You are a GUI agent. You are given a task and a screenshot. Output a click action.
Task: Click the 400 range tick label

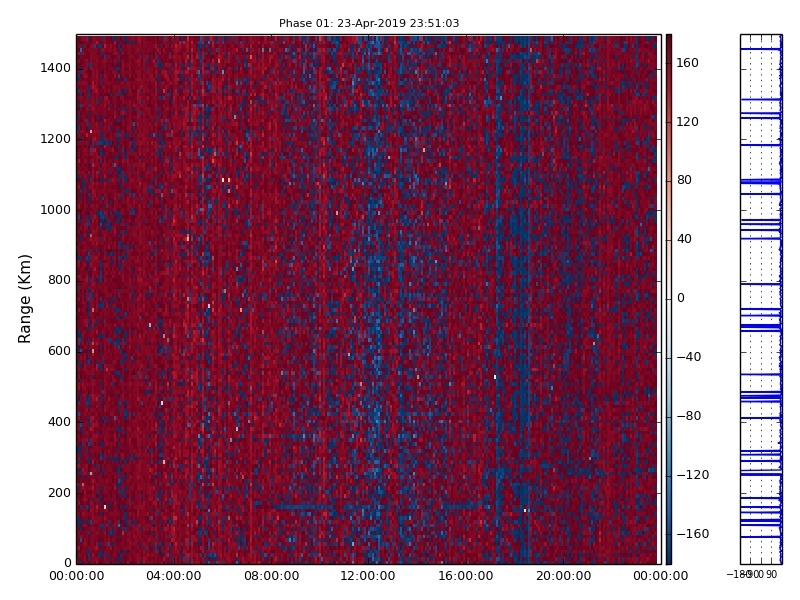coord(59,422)
